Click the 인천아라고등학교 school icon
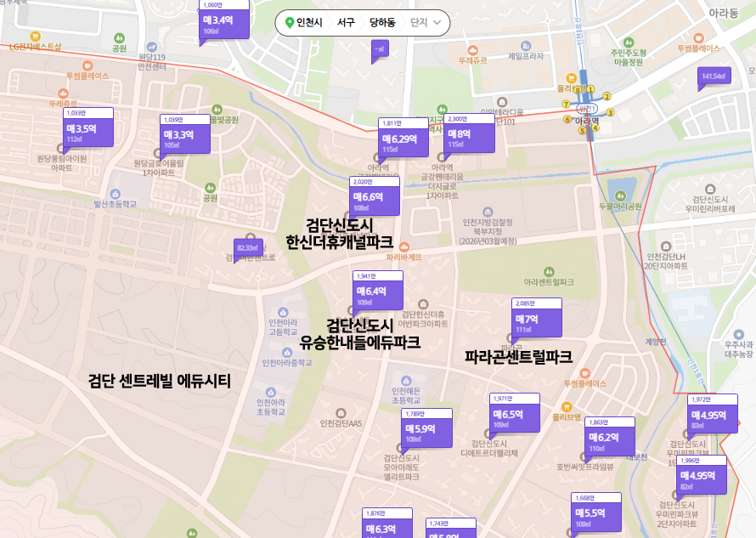This screenshot has width=756, height=538. click(283, 313)
